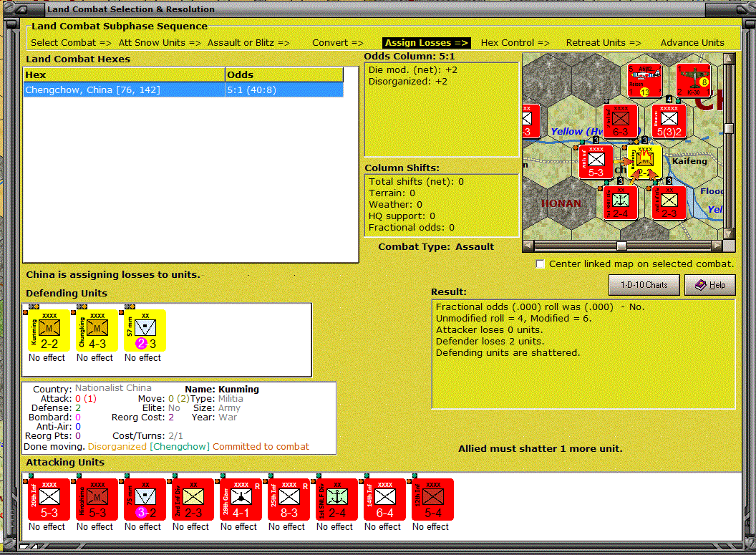The width and height of the screenshot is (756, 555).
Task: Click the Kaifeng city label on the map
Action: [689, 161]
